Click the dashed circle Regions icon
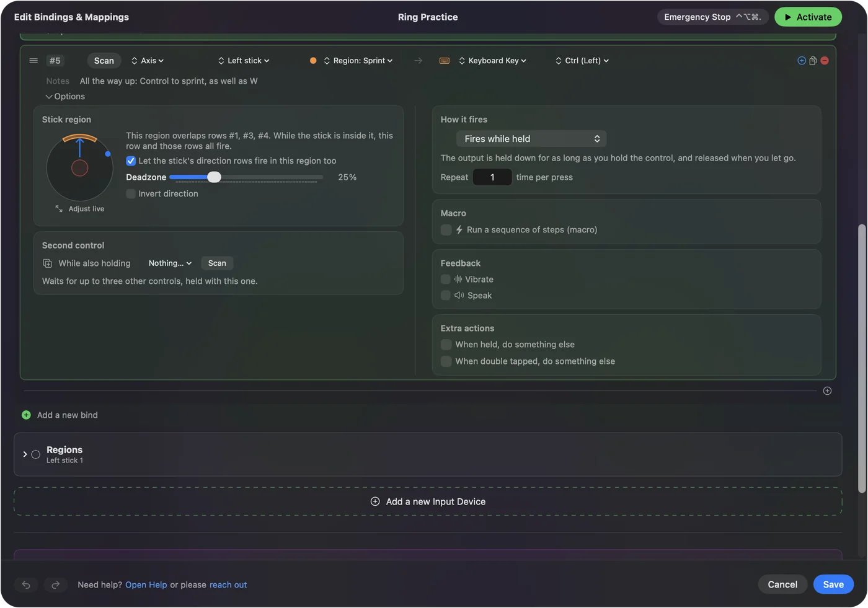This screenshot has width=868, height=608. click(36, 454)
